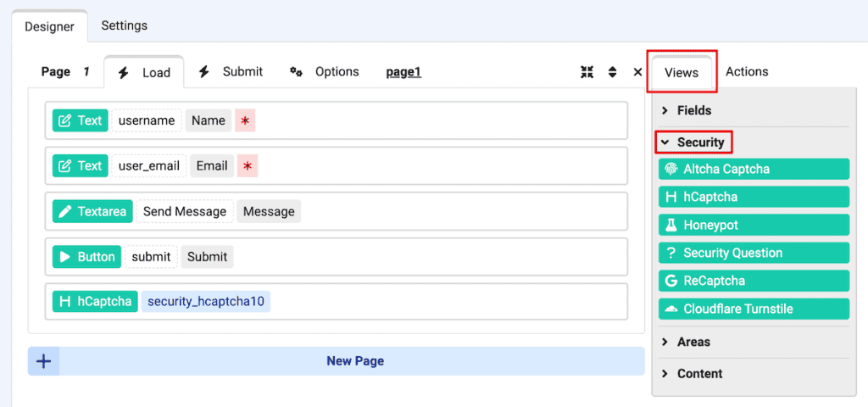Add the Altcha Captcha view
This screenshot has width=868, height=407.
754,169
